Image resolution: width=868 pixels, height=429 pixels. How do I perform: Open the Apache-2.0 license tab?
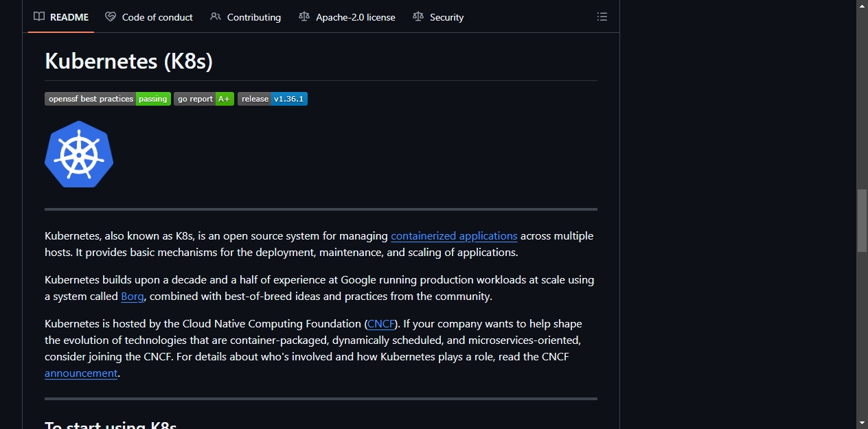(347, 17)
